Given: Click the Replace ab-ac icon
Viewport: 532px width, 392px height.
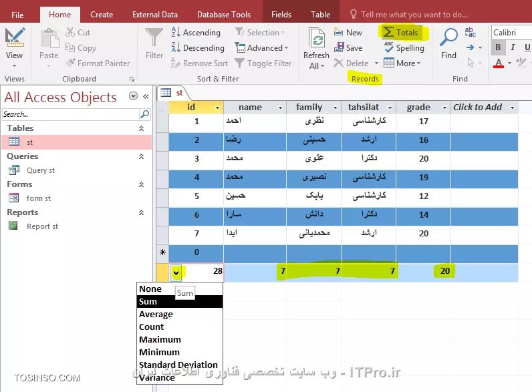Looking at the screenshot, I should (x=471, y=32).
